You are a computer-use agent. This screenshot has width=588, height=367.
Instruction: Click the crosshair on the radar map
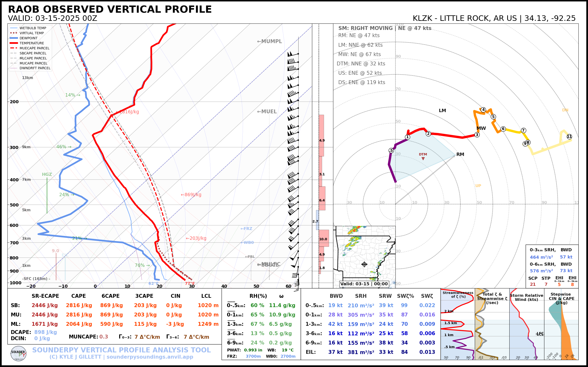pyautogui.click(x=364, y=264)
